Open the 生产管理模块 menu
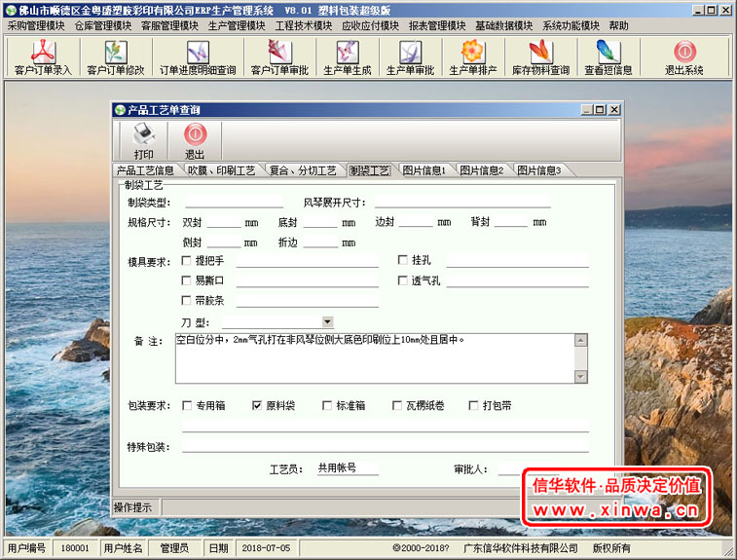This screenshot has width=737, height=560. (x=236, y=25)
